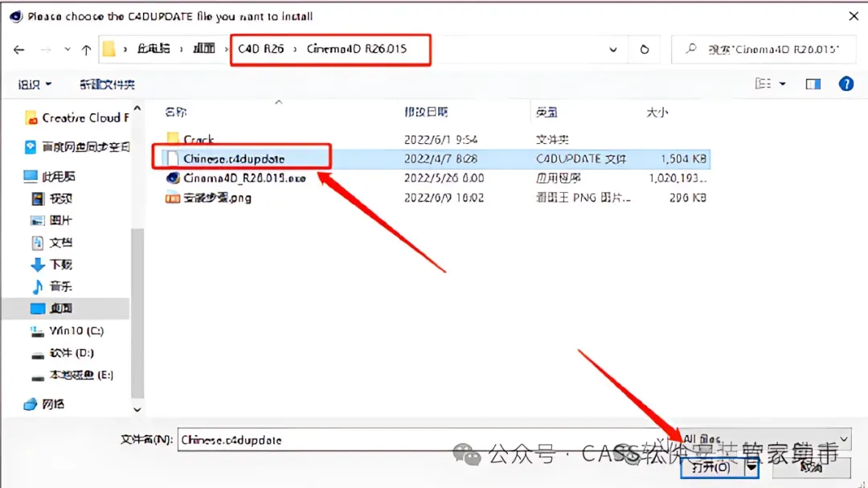This screenshot has height=488, width=868.
Task: Select Chinese.c4dupdate file
Action: tap(234, 159)
